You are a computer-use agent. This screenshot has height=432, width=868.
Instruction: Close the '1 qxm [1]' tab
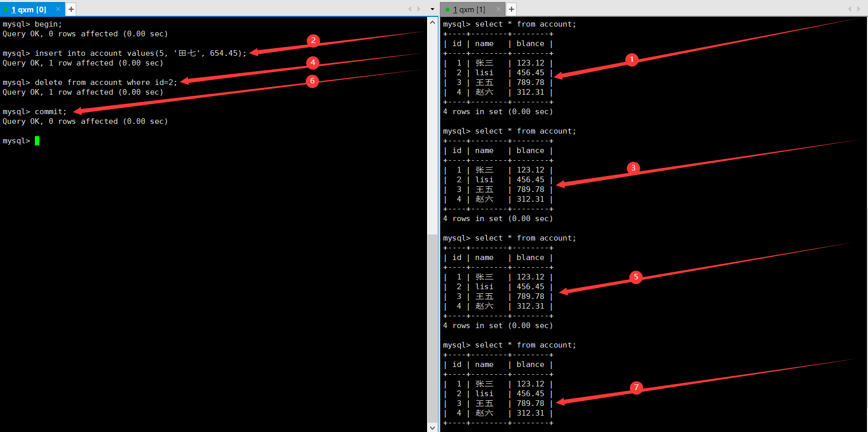click(x=498, y=9)
